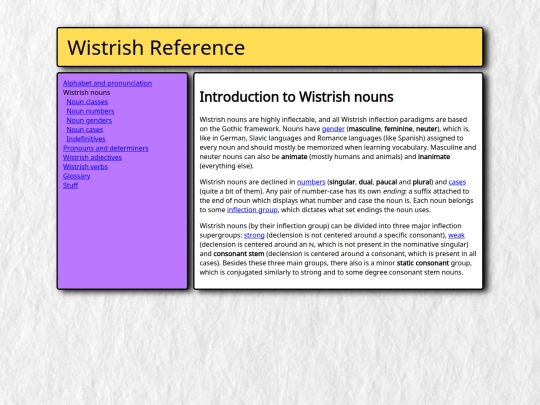Open the Alphabet and pronunciation link
The width and height of the screenshot is (540, 405).
click(107, 83)
